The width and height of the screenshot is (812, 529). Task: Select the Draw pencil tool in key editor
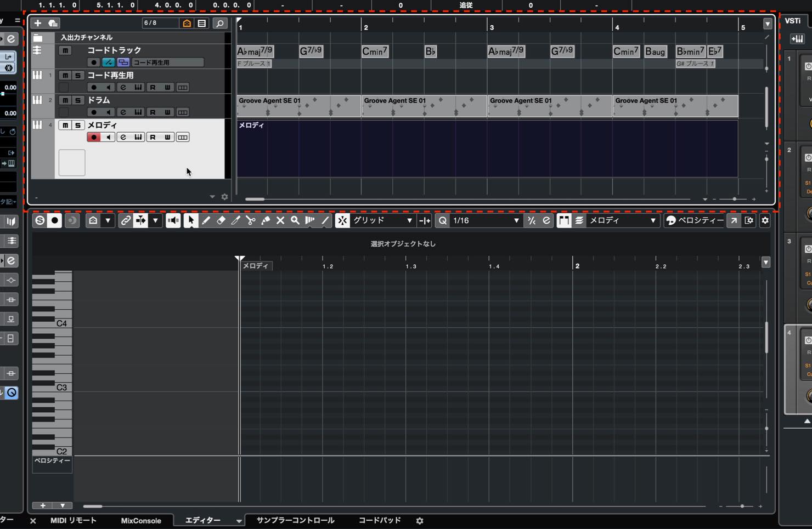[206, 220]
